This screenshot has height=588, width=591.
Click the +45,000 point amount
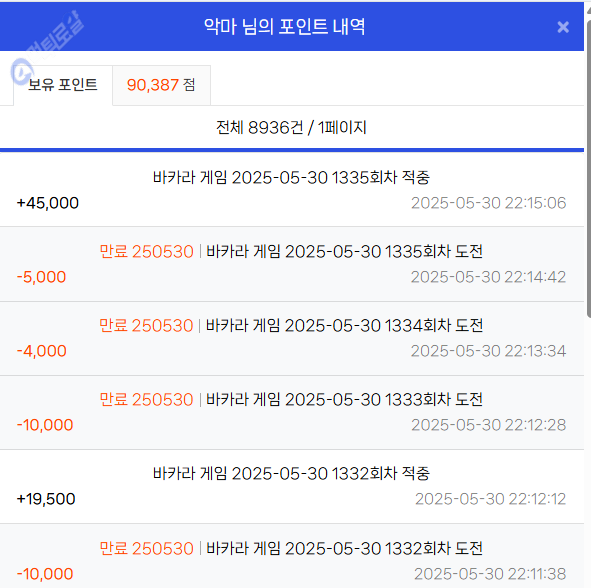point(48,203)
